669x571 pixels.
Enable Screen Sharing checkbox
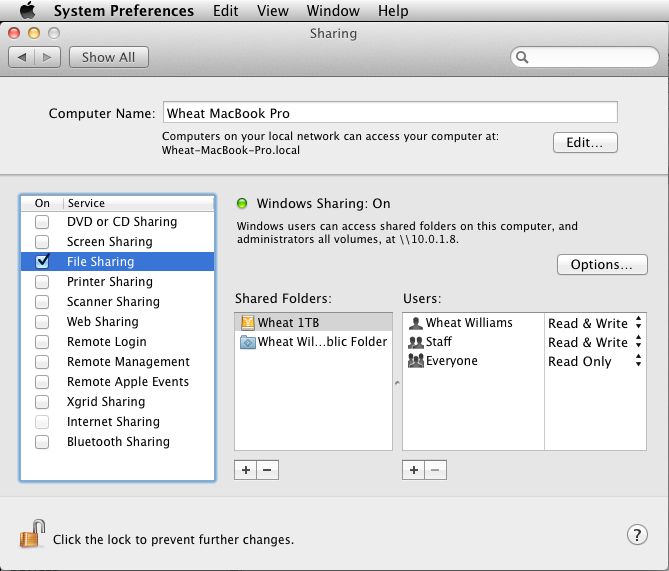[x=42, y=242]
